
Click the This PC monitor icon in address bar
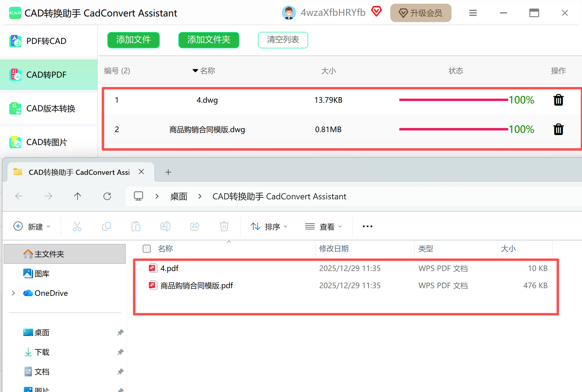tap(138, 196)
